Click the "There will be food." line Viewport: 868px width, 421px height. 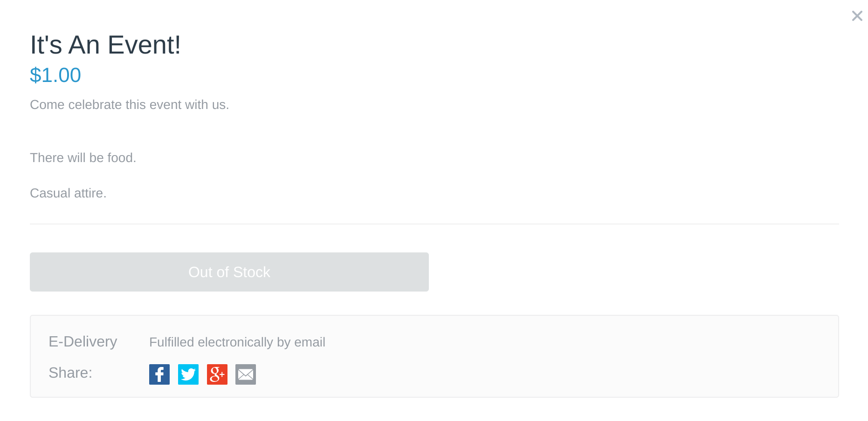coord(83,158)
